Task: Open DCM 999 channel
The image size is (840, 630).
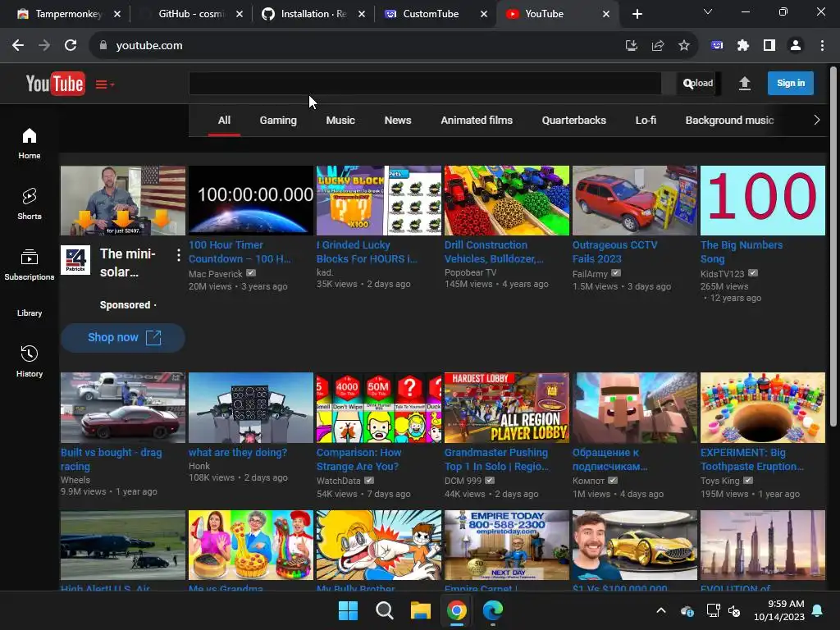Action: (x=463, y=481)
